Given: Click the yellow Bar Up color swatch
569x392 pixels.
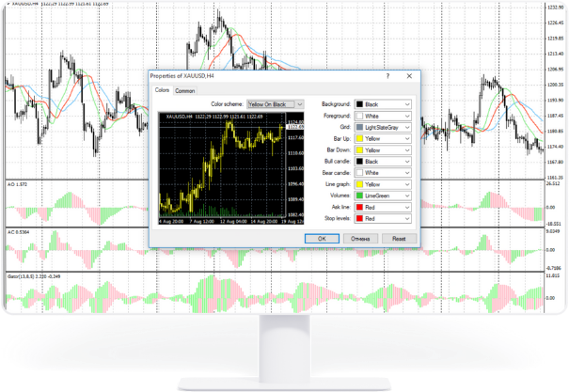Looking at the screenshot, I should (359, 138).
